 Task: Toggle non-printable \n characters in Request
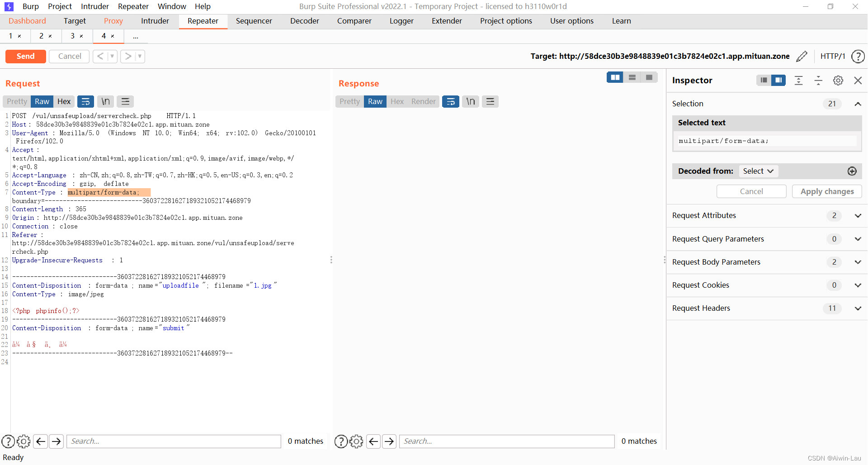click(x=105, y=101)
